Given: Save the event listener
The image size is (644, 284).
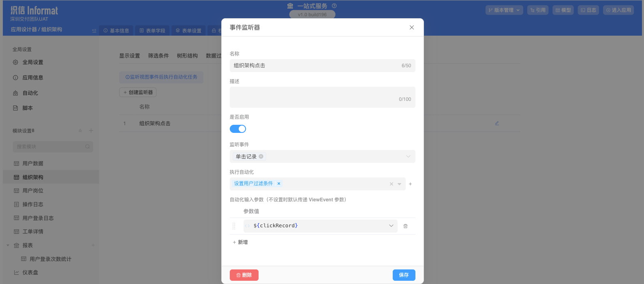Looking at the screenshot, I should tap(404, 275).
